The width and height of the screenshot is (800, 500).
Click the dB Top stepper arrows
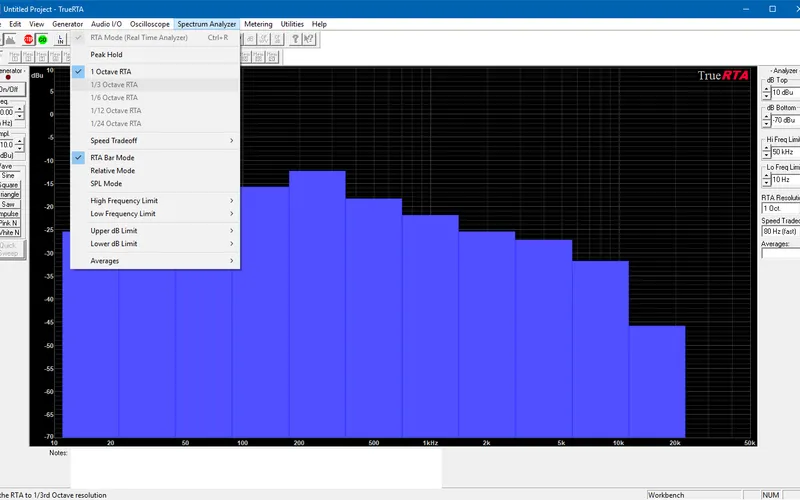(767, 92)
